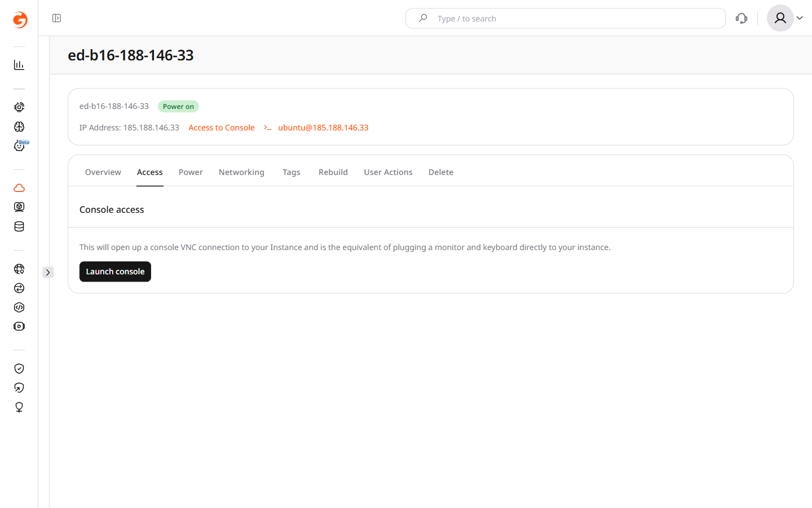Click the Access to Console link
The height and width of the screenshot is (508, 812).
pyautogui.click(x=222, y=128)
